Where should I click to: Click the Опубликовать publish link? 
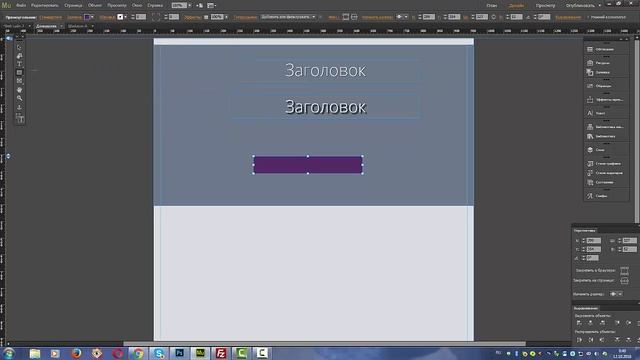tap(580, 5)
